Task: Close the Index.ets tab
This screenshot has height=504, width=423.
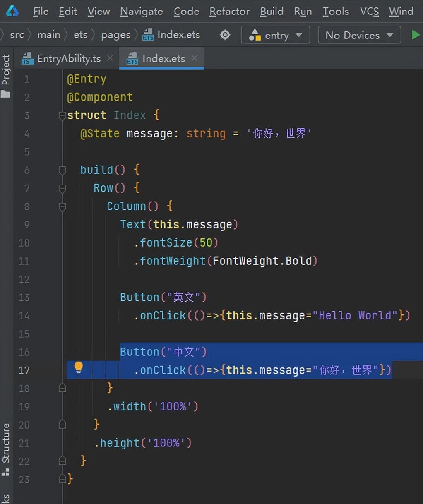Action: click(x=195, y=58)
